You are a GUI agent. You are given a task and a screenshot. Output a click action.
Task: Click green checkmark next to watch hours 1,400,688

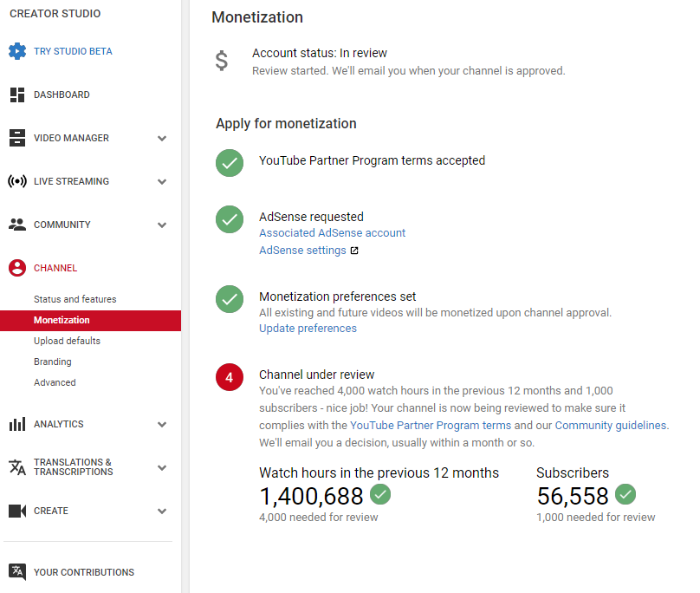(x=380, y=494)
